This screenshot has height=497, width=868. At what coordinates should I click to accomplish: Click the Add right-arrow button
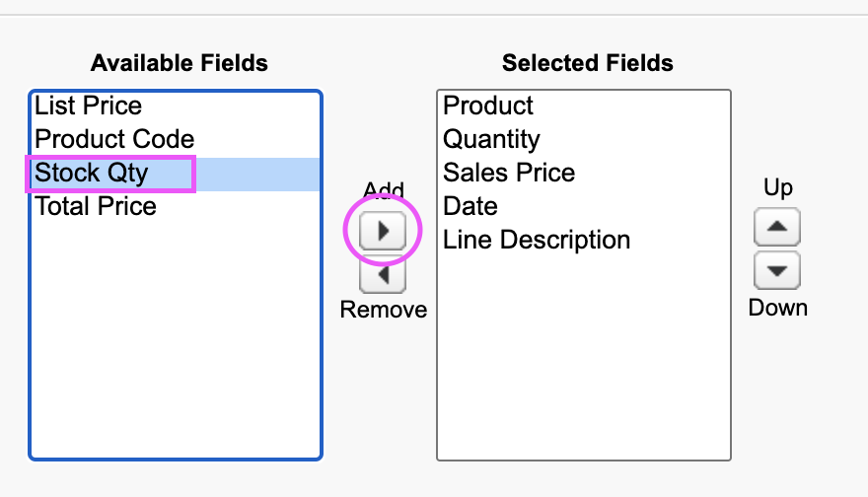pyautogui.click(x=383, y=232)
